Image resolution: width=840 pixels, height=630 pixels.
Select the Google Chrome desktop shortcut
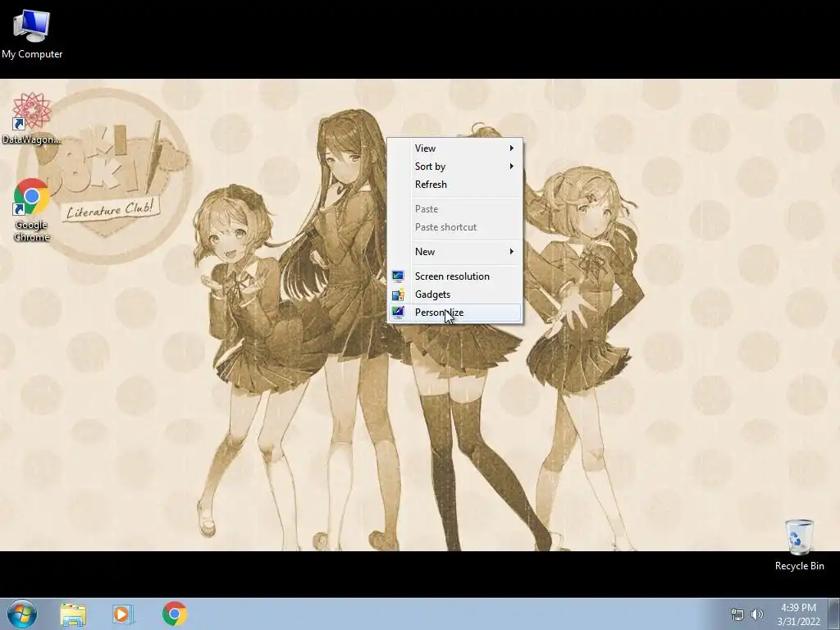[x=32, y=210]
